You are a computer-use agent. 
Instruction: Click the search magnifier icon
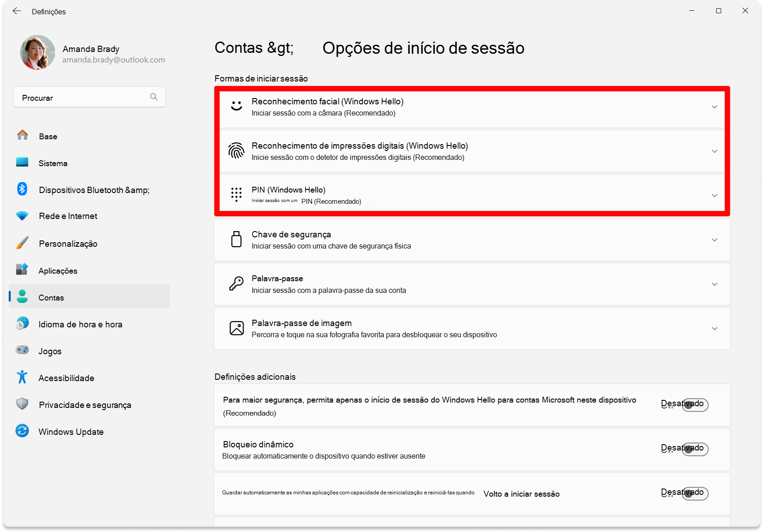tap(154, 97)
